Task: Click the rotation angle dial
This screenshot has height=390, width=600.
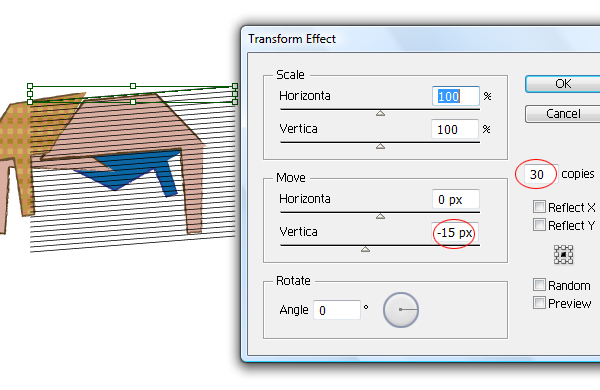Action: point(401,310)
